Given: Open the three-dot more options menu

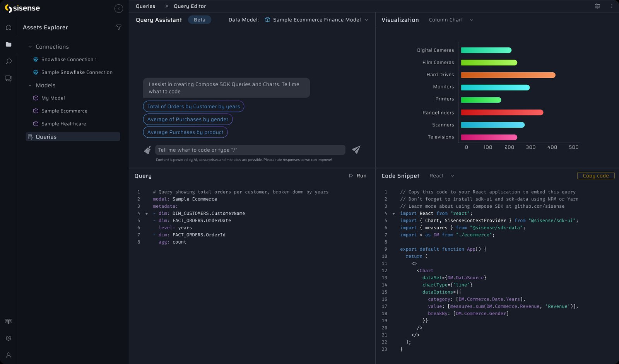Looking at the screenshot, I should tap(612, 6).
